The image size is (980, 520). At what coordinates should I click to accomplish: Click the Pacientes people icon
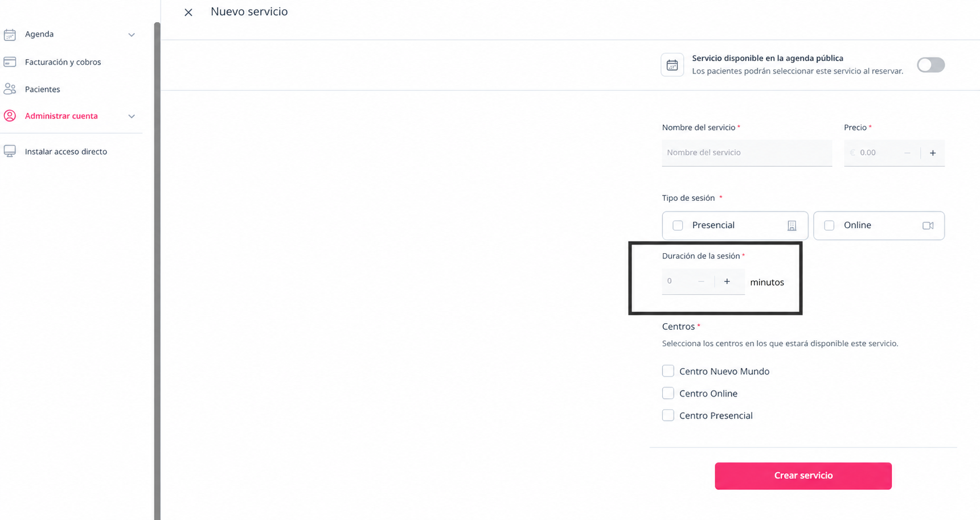10,89
